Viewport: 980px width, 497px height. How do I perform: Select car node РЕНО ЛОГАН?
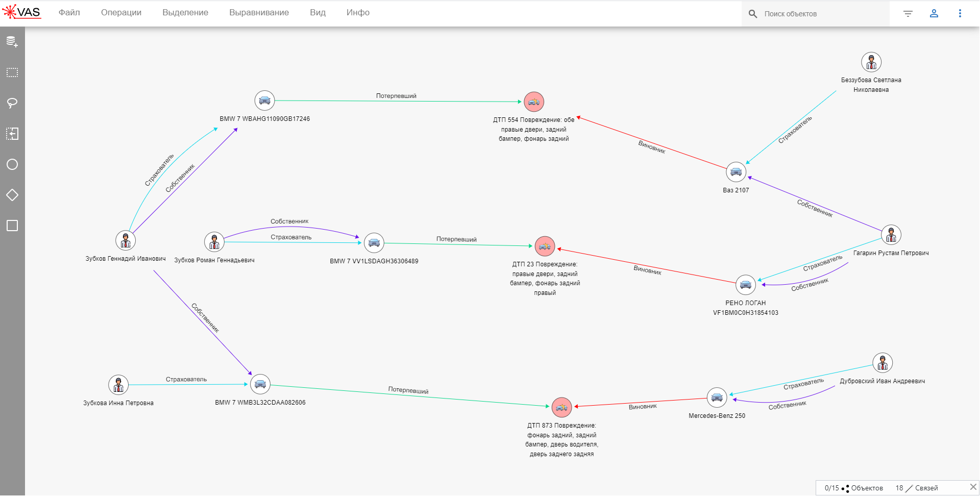(x=746, y=285)
